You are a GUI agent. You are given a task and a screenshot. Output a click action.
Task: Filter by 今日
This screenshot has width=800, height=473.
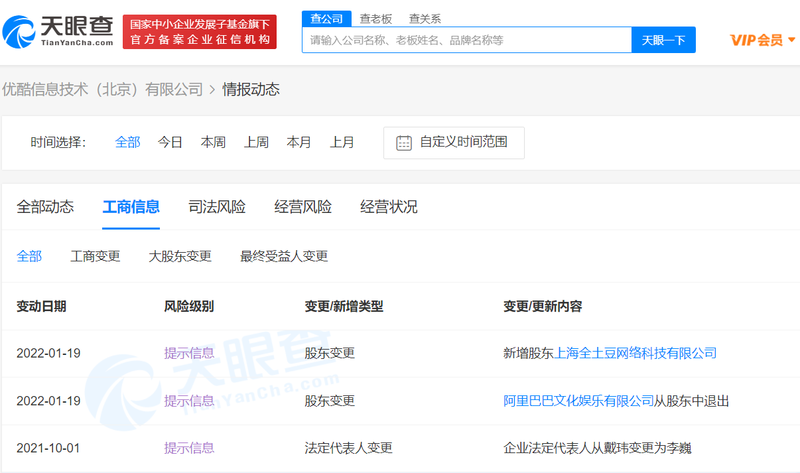[170, 142]
